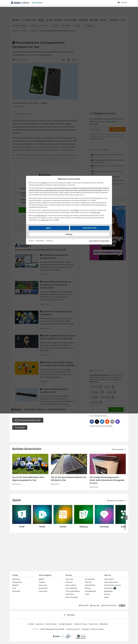
Task: Share the article on Reddit
Action: coord(107,421)
